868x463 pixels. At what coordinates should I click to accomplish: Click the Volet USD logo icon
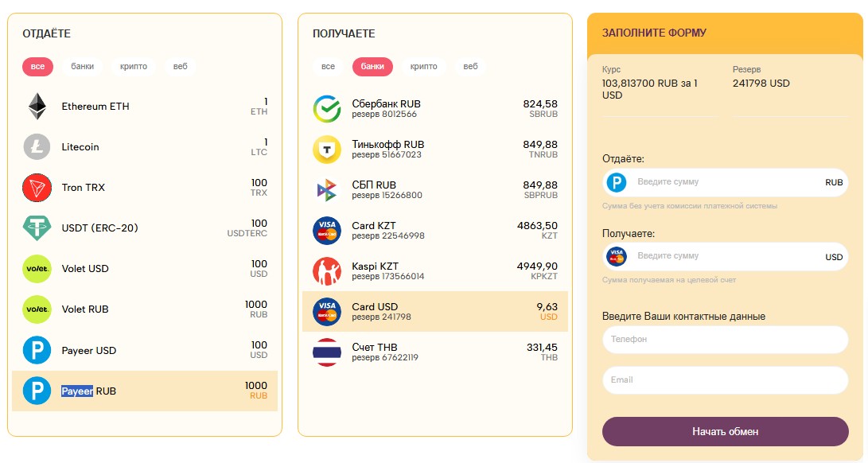[37, 269]
